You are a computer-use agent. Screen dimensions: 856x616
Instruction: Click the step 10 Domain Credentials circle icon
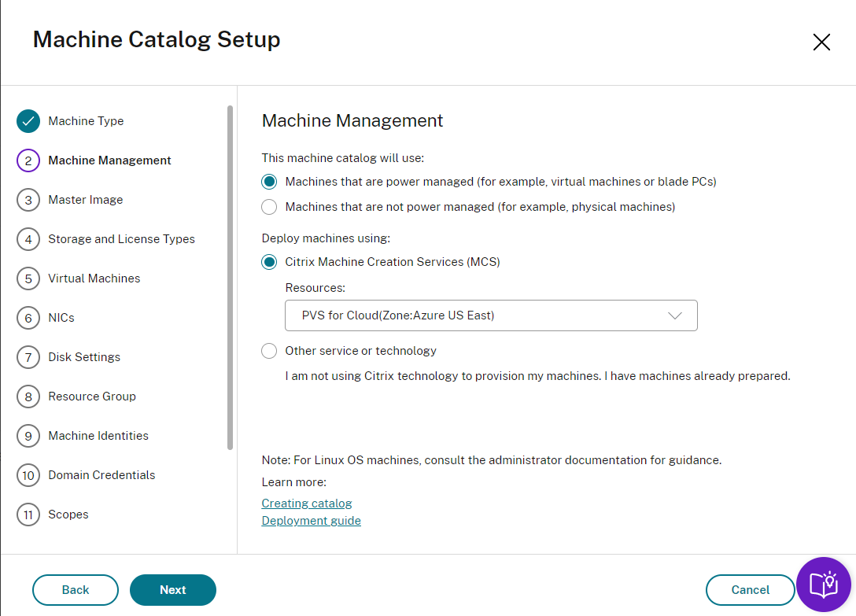pyautogui.click(x=28, y=475)
